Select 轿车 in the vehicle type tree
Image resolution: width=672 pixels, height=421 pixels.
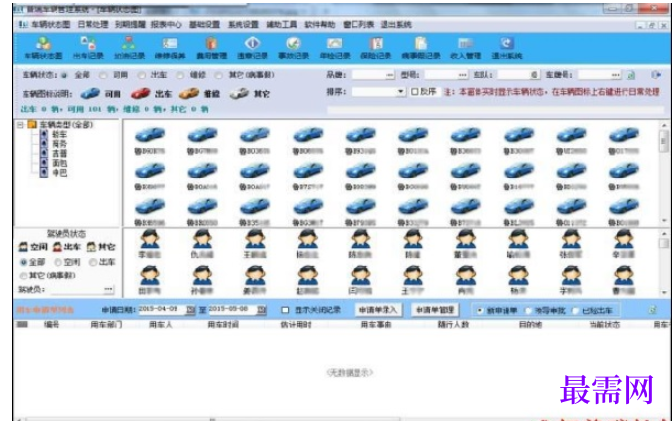[x=59, y=134]
